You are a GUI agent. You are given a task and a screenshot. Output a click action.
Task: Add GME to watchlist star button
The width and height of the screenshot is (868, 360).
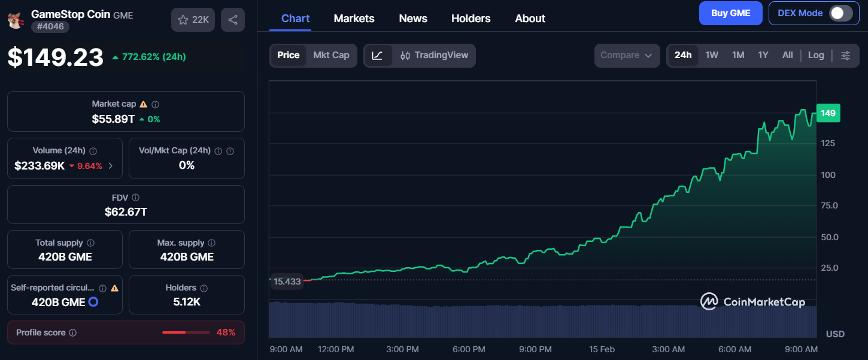pos(193,20)
